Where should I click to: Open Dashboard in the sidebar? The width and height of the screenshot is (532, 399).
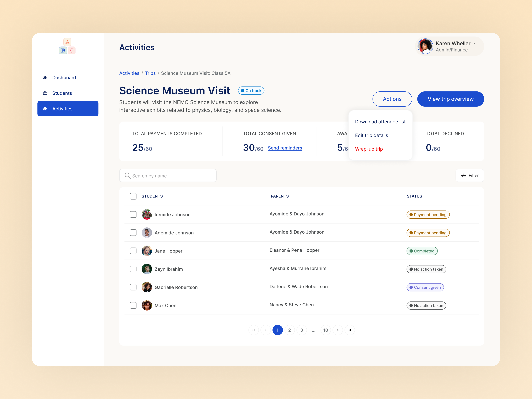[68, 77]
